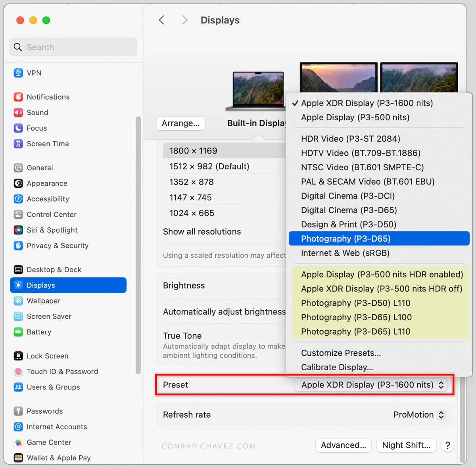This screenshot has width=476, height=468.
Task: Click the Desktop & Dock icon
Action: [x=18, y=270]
